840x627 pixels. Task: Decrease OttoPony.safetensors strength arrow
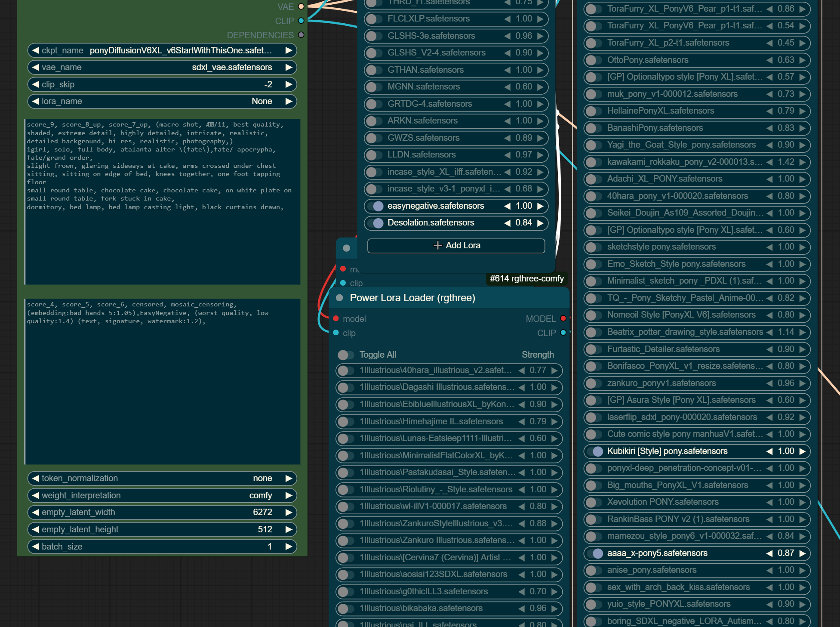click(x=769, y=60)
